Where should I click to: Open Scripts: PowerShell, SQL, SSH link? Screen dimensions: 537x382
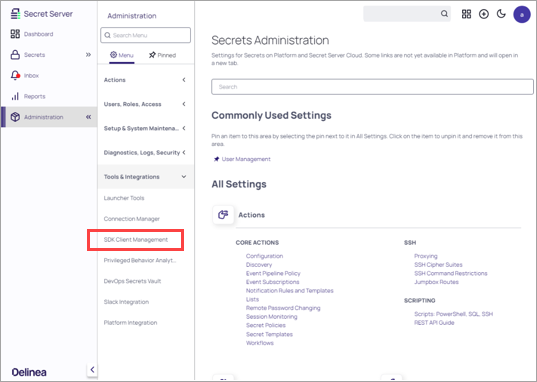click(453, 314)
